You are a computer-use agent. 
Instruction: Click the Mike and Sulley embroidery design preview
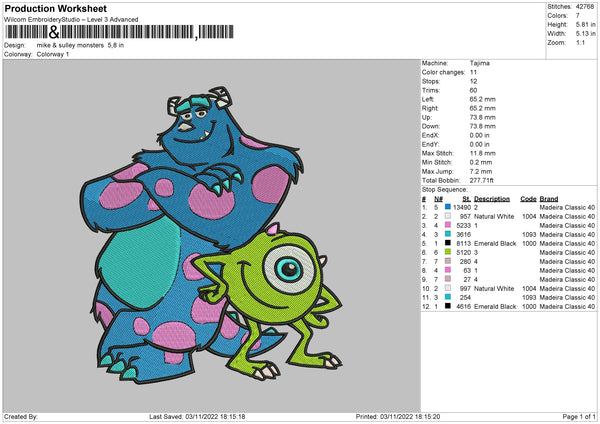[x=212, y=235]
